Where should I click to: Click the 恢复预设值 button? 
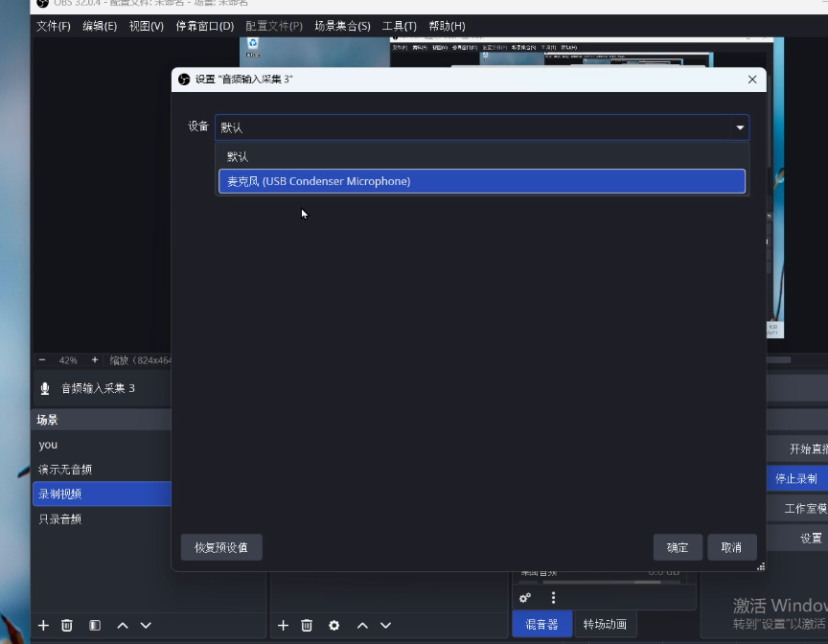tap(221, 547)
